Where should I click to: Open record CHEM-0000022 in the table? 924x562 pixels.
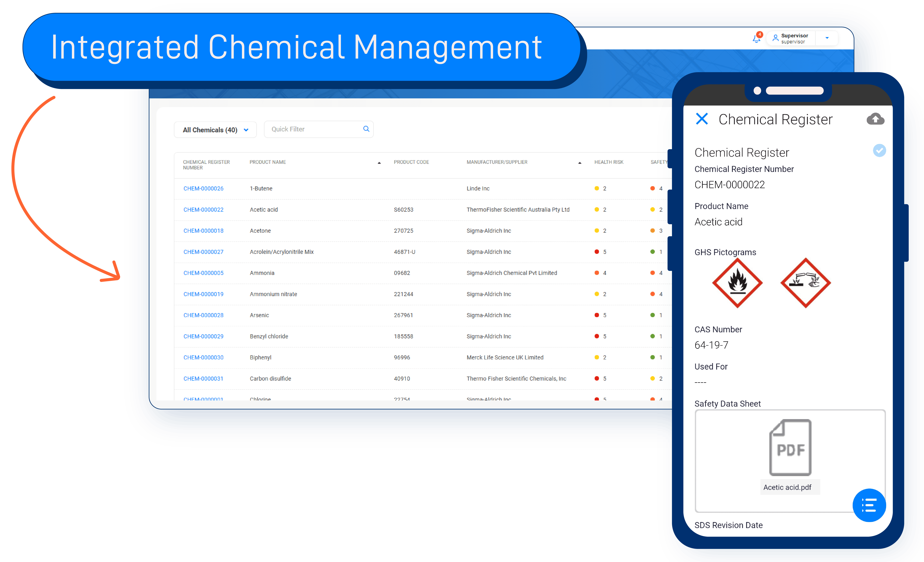coord(203,210)
